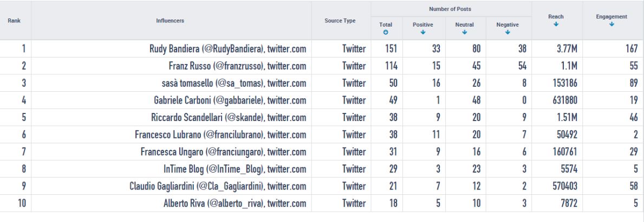Click the Influencers column header
This screenshot has width=644, height=222.
[x=170, y=21]
